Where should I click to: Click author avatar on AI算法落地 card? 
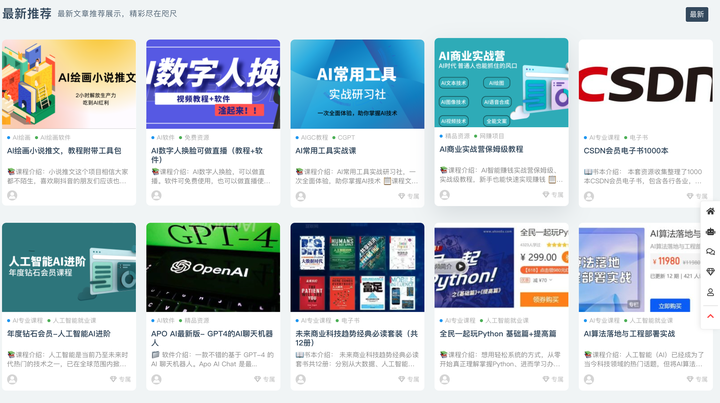(589, 379)
